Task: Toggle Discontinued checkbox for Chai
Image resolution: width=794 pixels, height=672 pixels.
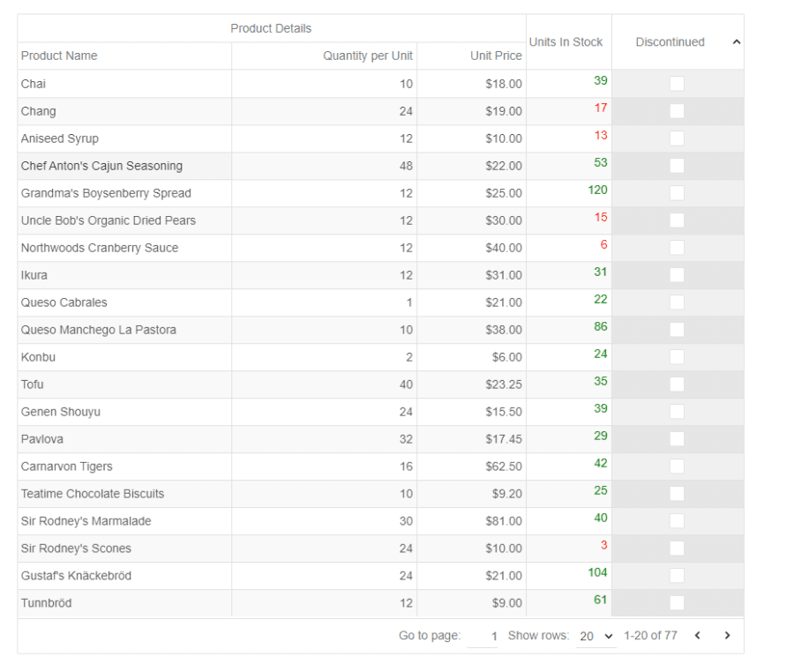Action: (677, 84)
